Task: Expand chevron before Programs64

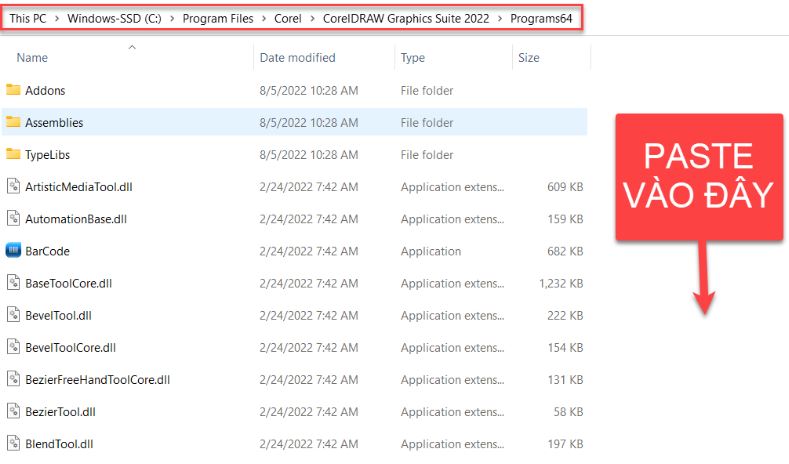Action: coord(500,19)
